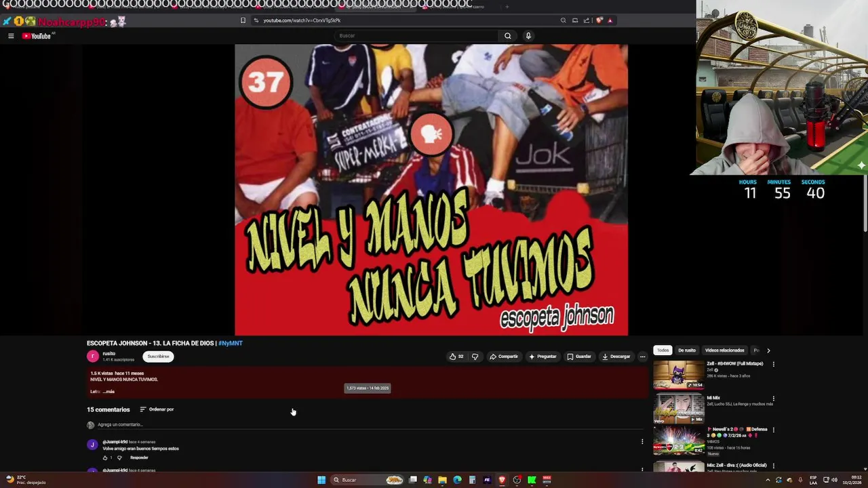Screen dimensions: 868x488
Task: Open the Zell #B4WOW Full Mixtape thumbnail
Action: pos(679,375)
